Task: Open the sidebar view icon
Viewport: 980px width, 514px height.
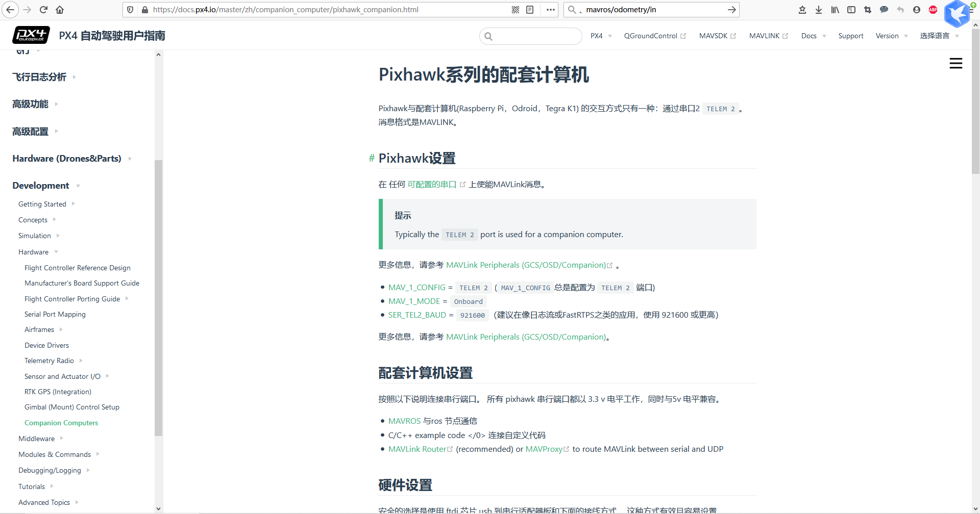Action: tap(851, 10)
